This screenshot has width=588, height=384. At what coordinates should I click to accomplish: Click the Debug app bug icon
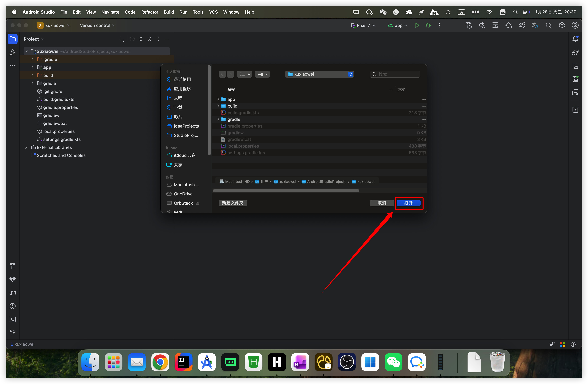pyautogui.click(x=428, y=25)
